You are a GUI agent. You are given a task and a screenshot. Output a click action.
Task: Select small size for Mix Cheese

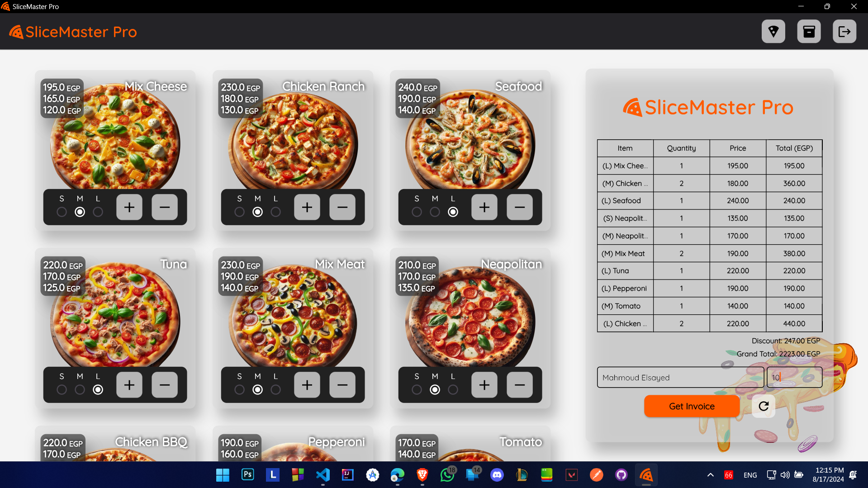62,212
